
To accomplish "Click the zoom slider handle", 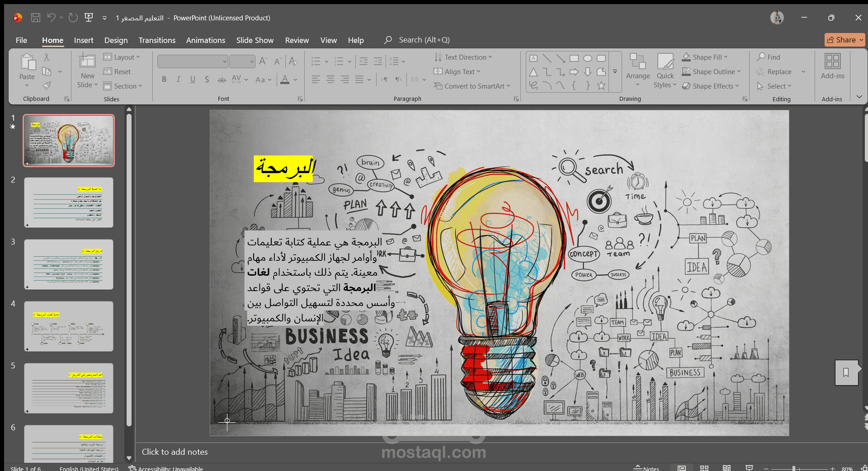I will click(x=794, y=468).
